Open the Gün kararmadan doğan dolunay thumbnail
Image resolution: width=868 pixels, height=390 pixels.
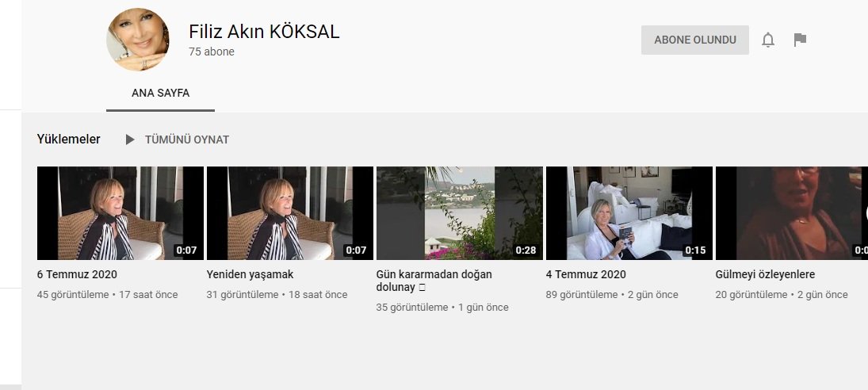(460, 213)
